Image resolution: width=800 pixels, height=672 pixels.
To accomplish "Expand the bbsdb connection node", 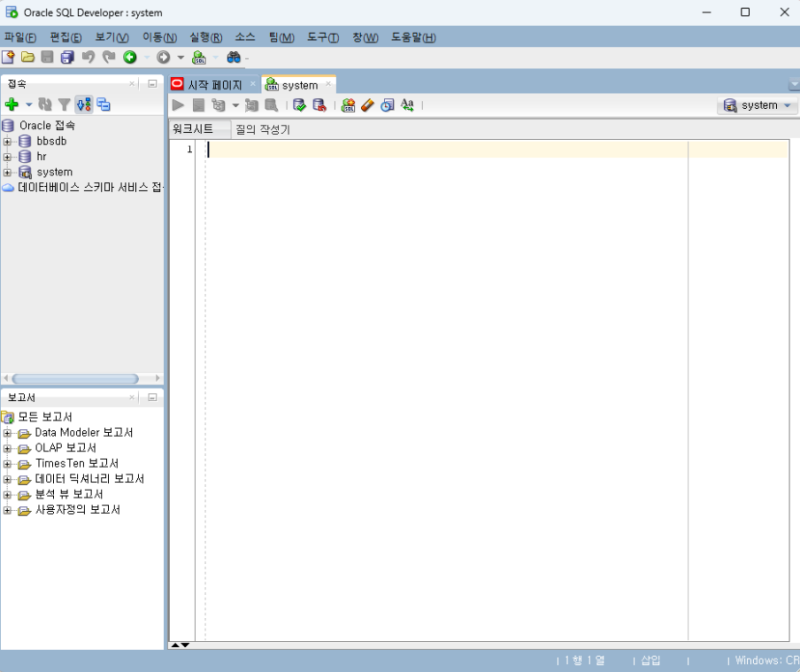I will [8, 141].
